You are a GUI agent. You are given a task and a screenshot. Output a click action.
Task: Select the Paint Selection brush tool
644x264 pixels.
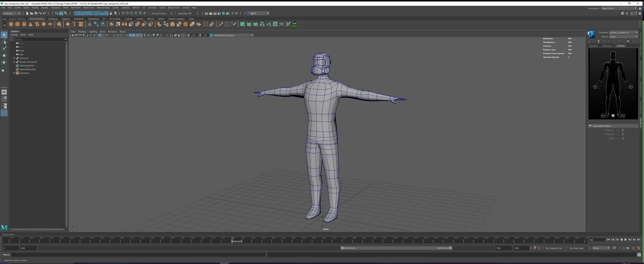[4, 49]
